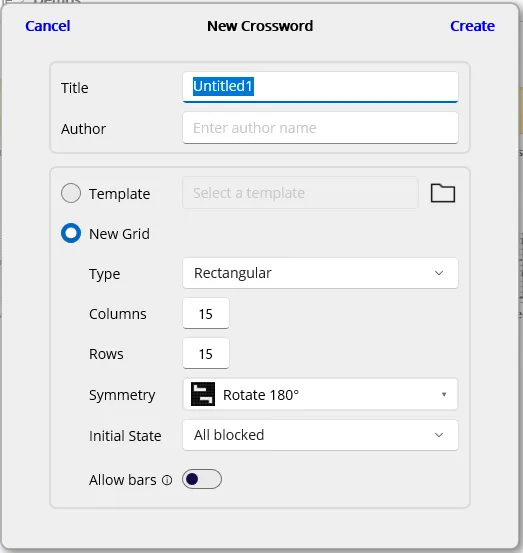
Task: Open the template folder browse icon
Action: tap(443, 193)
